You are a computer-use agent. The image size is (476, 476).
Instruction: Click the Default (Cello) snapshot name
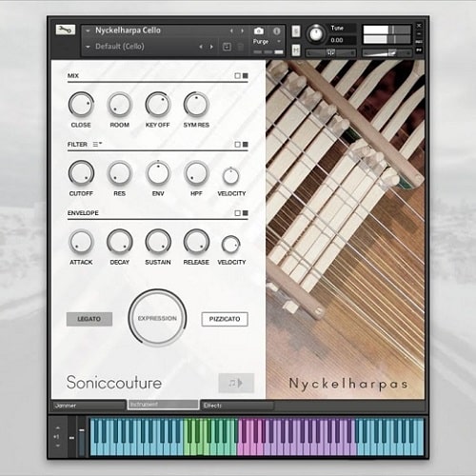click(x=120, y=47)
